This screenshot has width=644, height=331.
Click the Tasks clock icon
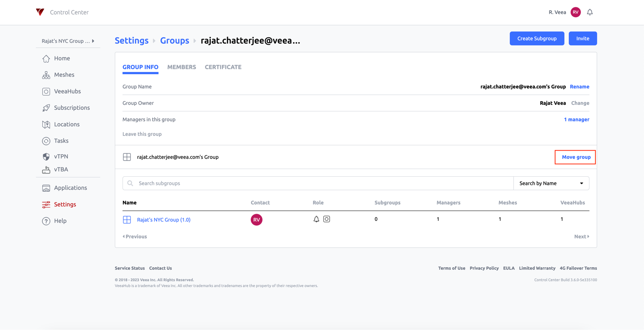pyautogui.click(x=46, y=141)
